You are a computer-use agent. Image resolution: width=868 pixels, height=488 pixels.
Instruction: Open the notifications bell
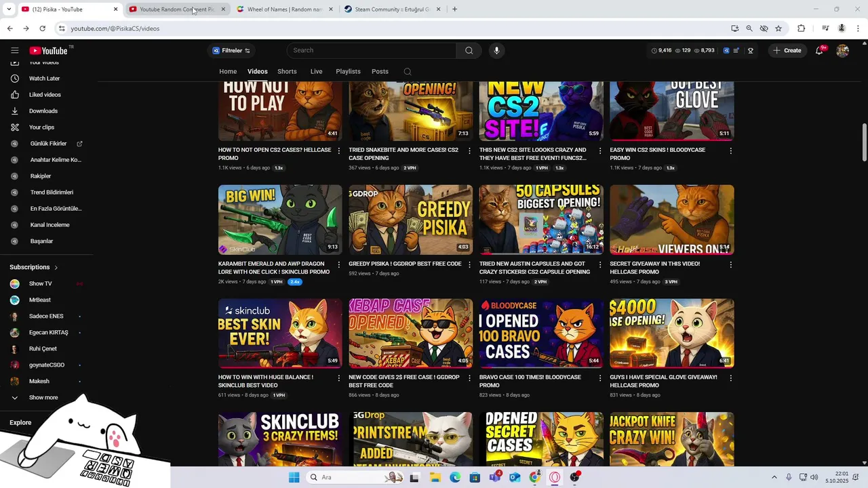819,50
